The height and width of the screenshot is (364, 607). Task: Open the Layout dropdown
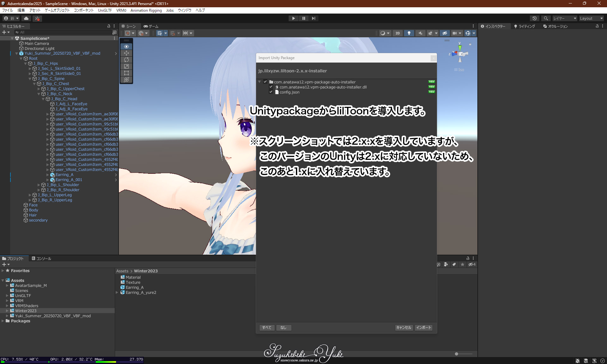(x=591, y=18)
